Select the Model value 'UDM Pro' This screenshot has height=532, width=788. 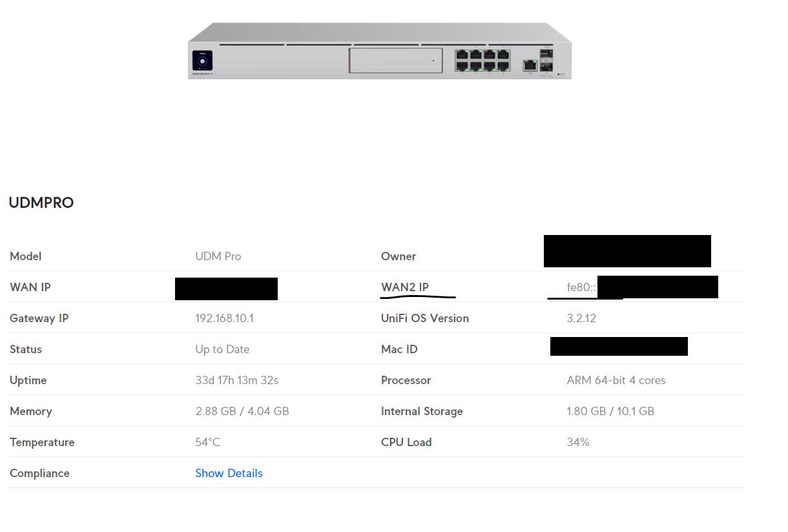point(218,256)
